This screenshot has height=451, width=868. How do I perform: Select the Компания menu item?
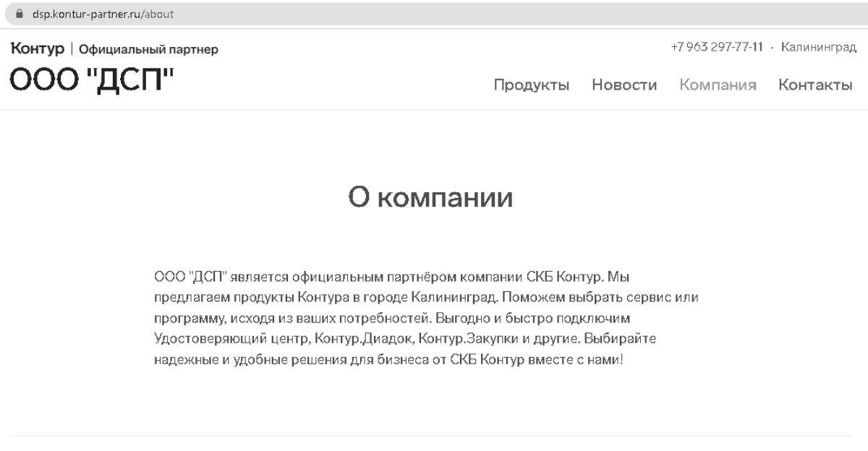pos(718,85)
